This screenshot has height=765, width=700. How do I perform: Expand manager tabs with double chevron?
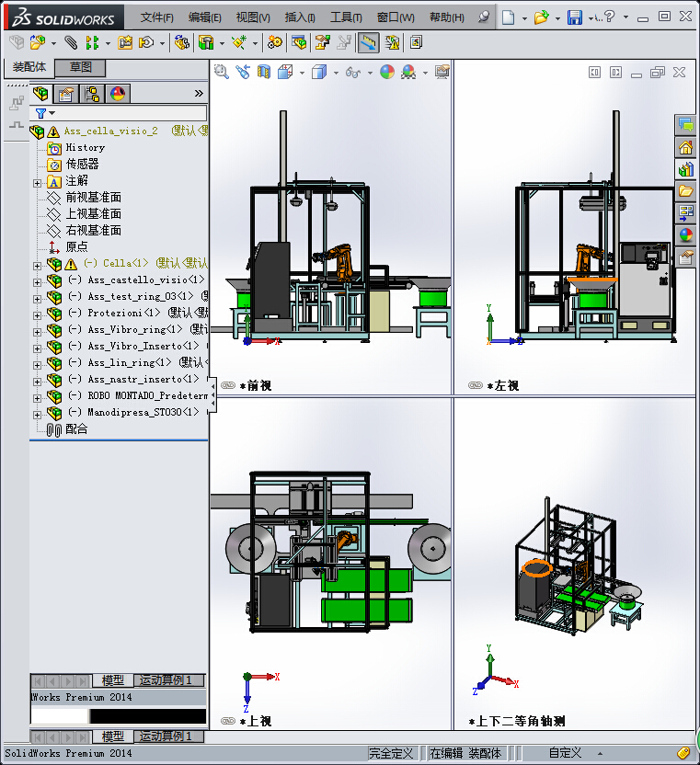coord(199,93)
